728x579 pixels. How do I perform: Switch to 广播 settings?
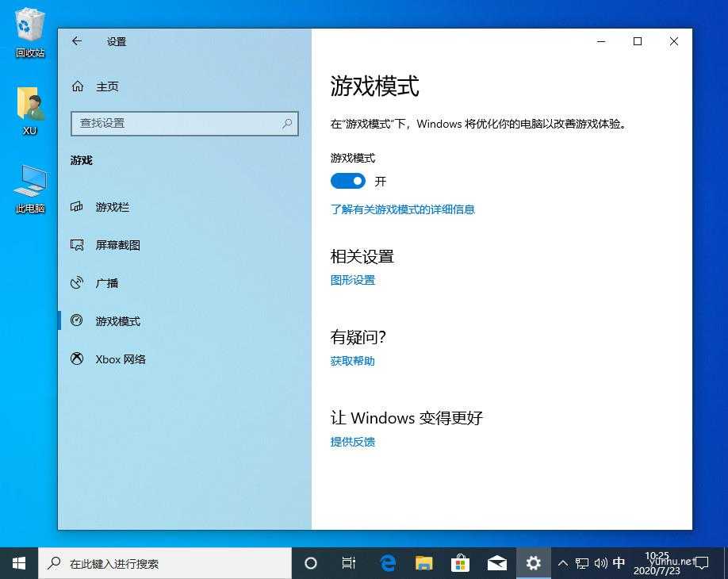(105, 282)
